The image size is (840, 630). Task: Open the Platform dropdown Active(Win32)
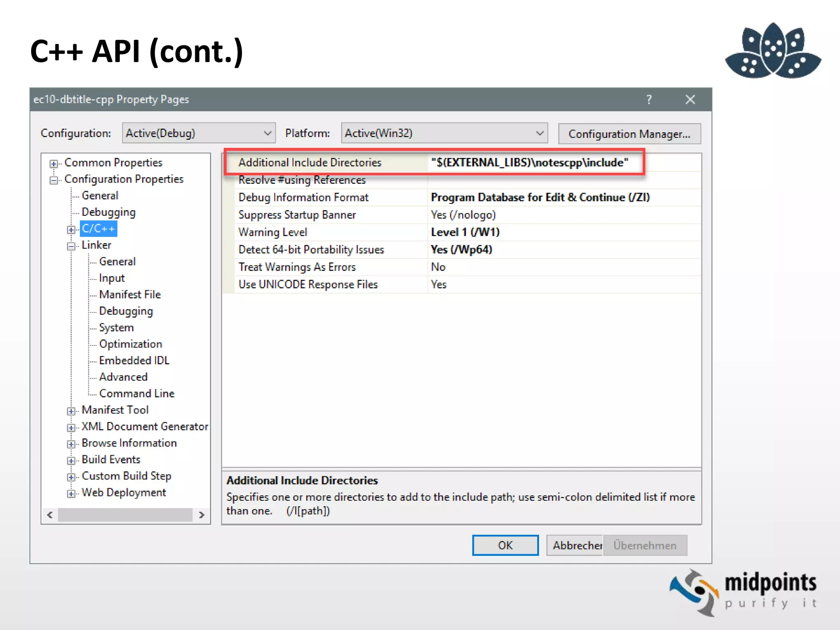[x=444, y=133]
